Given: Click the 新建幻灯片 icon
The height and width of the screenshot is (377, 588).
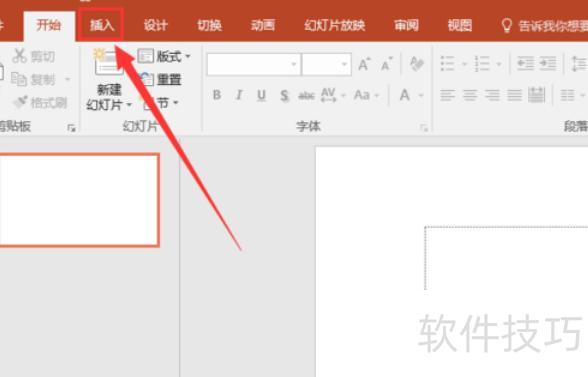Looking at the screenshot, I should 108,63.
